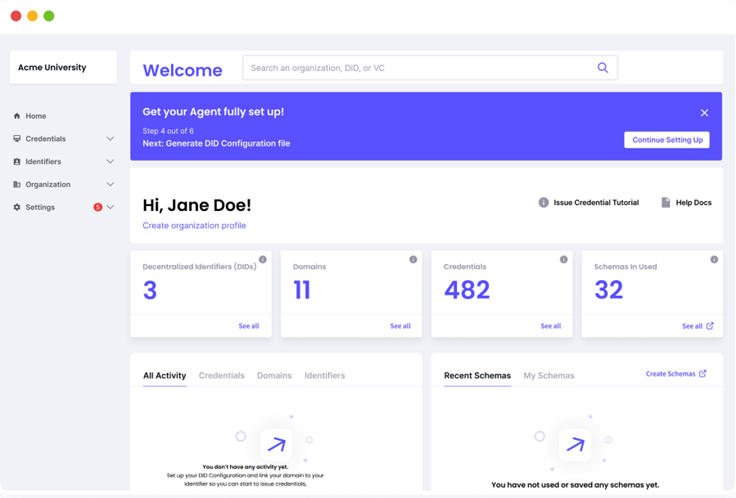Click info icon on Domains card
The width and height of the screenshot is (736, 498).
tap(413, 260)
